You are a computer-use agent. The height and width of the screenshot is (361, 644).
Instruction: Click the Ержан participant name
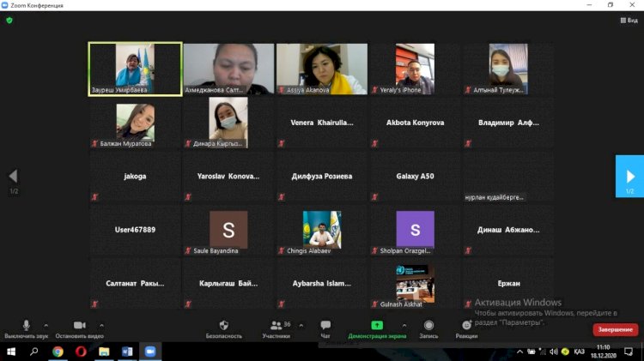(x=508, y=284)
